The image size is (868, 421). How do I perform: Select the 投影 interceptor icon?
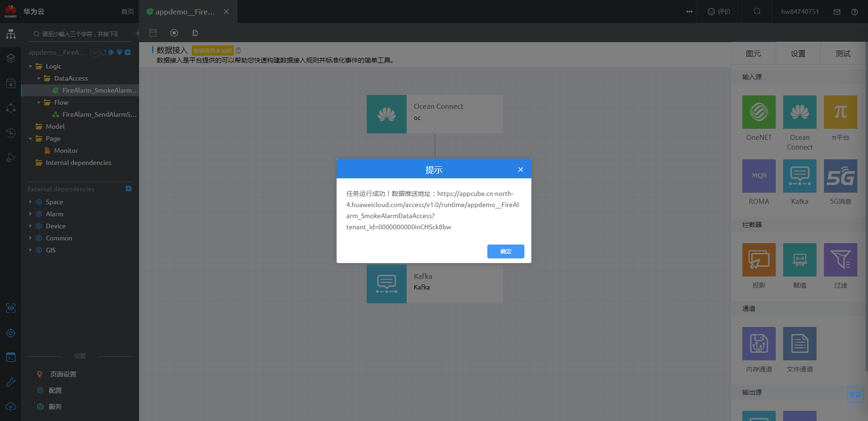point(759,260)
